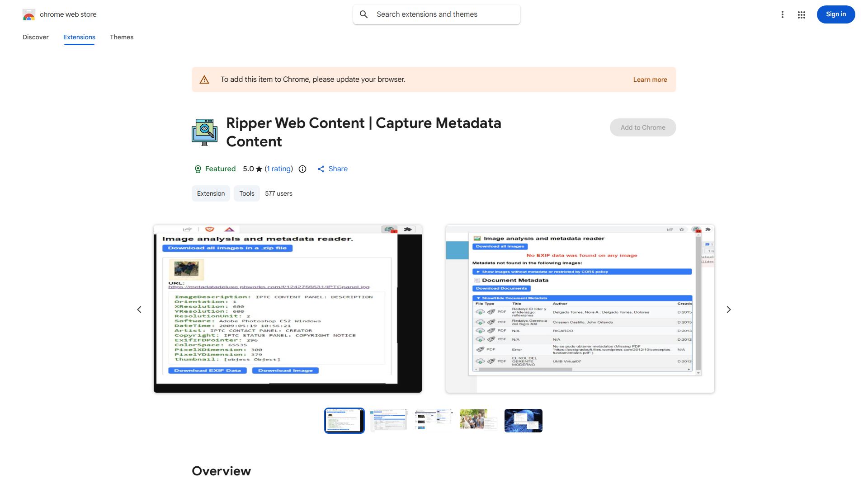Select the second screenshot thumbnail
Image resolution: width=868 pixels, height=488 pixels.
[388, 420]
